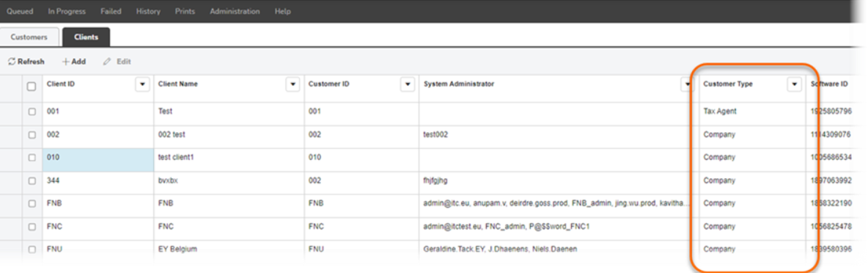Image resolution: width=868 pixels, height=273 pixels.
Task: Open the Client ID column filter dropdown
Action: 143,84
